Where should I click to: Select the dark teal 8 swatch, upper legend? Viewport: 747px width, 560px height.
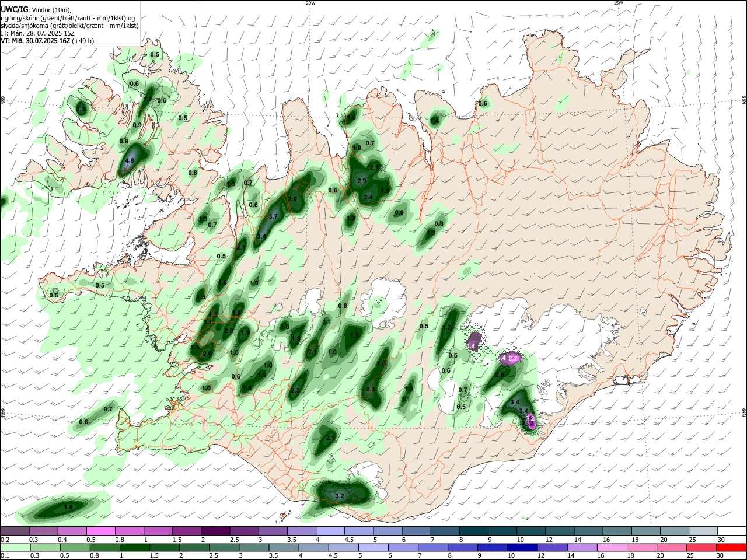tap(474, 531)
